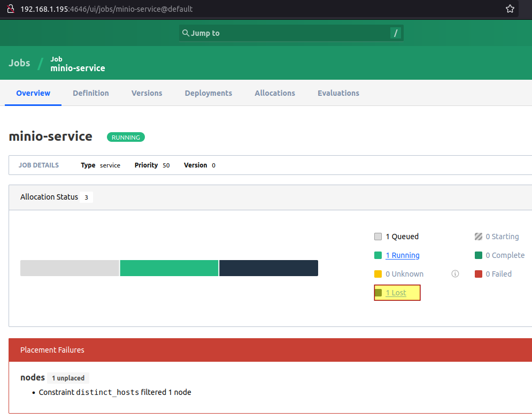Image resolution: width=532 pixels, height=419 pixels.
Task: Open the Versions tab
Action: click(147, 93)
